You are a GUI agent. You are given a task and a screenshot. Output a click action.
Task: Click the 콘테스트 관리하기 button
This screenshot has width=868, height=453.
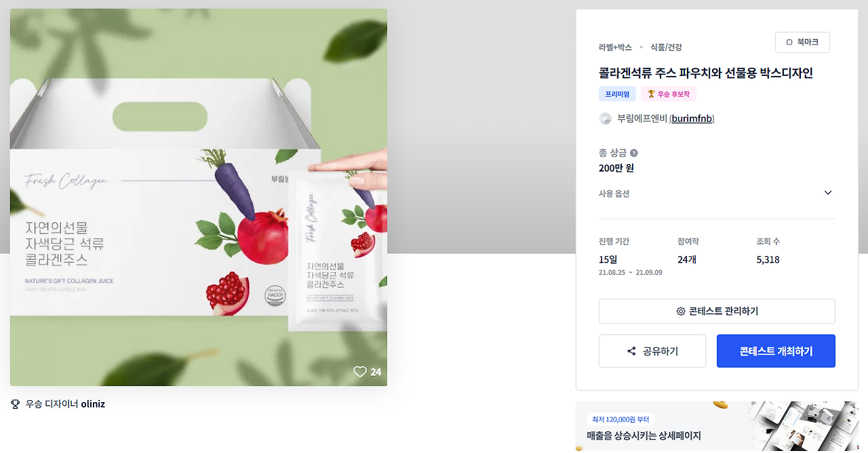(717, 311)
